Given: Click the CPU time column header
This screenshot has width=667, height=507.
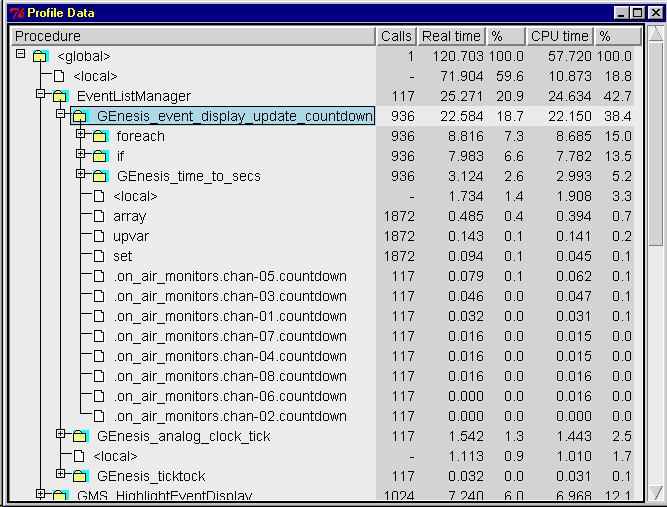Looking at the screenshot, I should pyautogui.click(x=559, y=36).
